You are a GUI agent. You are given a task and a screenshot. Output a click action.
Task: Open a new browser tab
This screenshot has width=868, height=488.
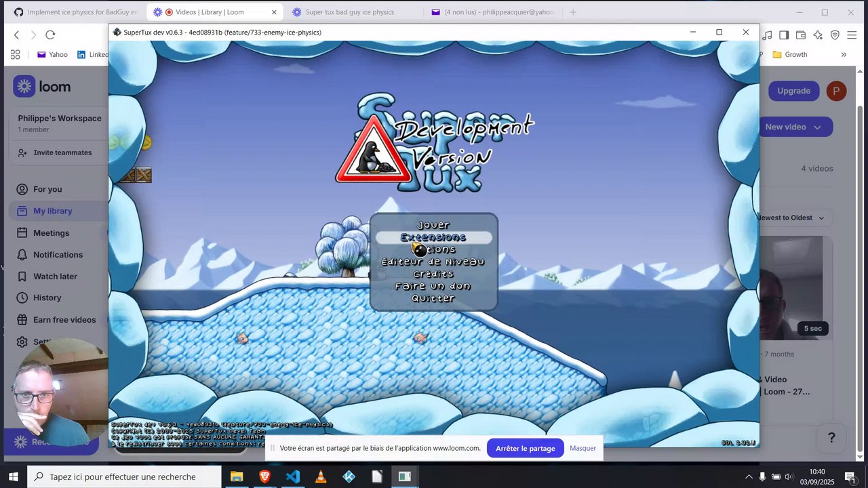(573, 12)
